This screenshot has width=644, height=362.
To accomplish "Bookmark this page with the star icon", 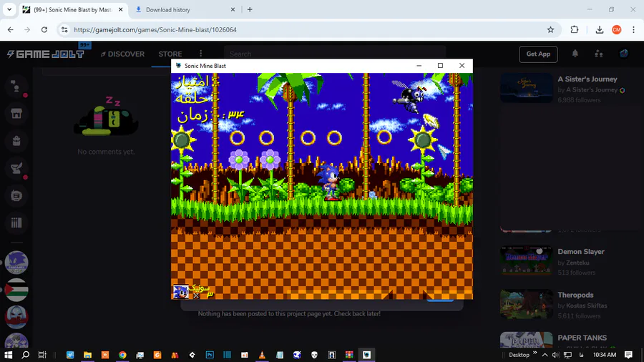I will [550, 29].
